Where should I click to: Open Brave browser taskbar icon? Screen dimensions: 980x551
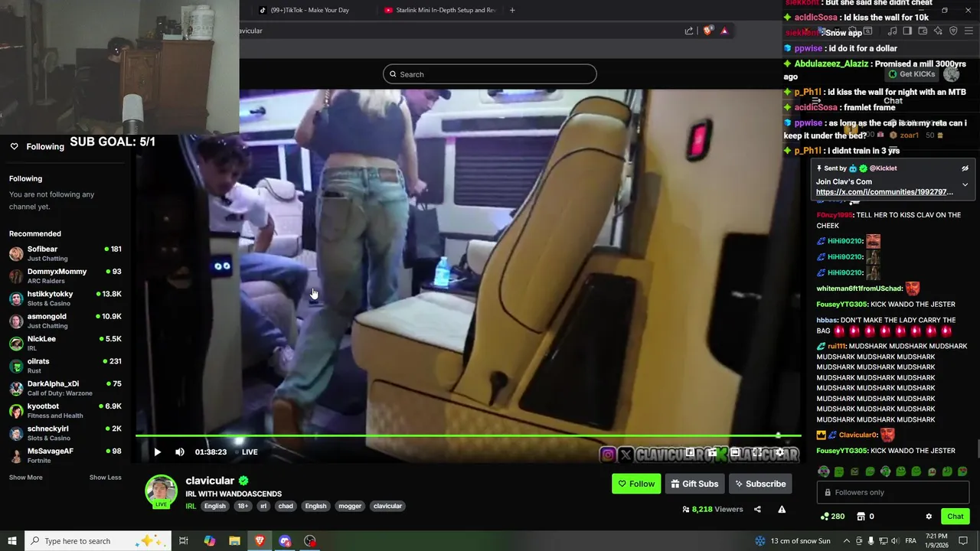260,541
